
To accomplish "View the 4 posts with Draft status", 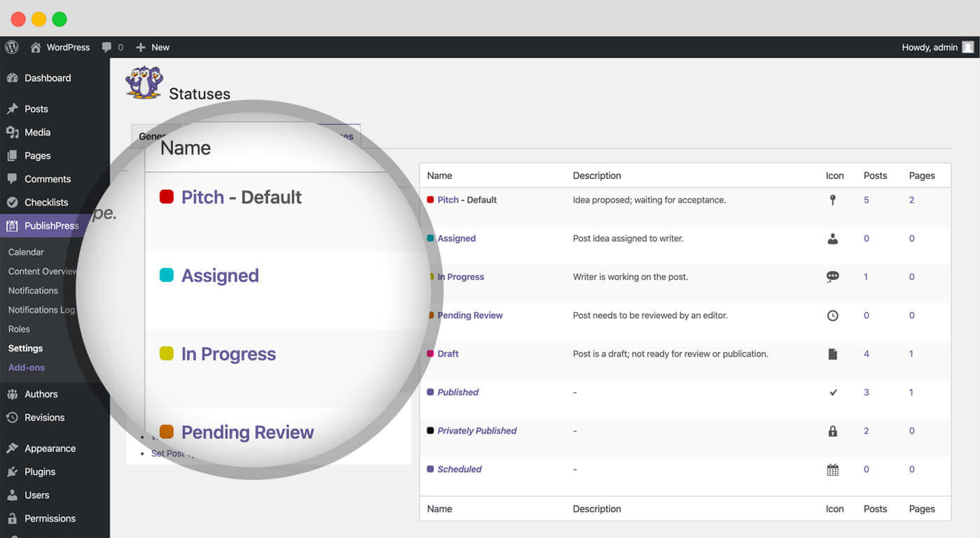I will pyautogui.click(x=866, y=354).
